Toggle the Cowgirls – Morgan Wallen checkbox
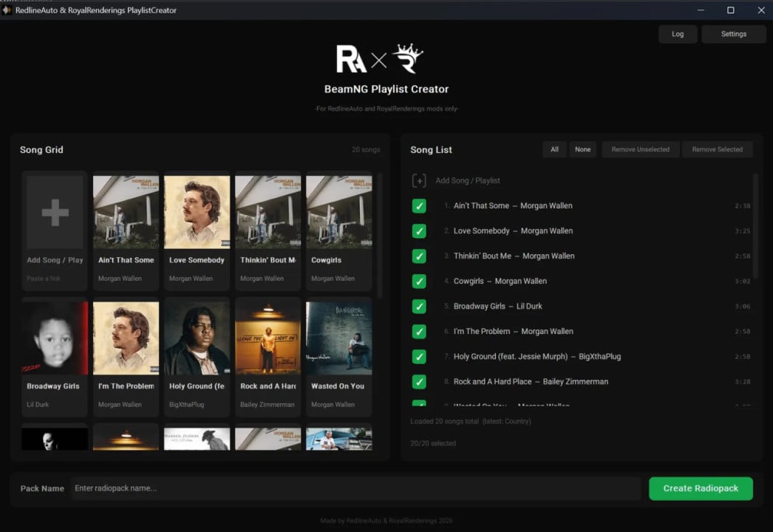This screenshot has width=773, height=532. tap(419, 281)
